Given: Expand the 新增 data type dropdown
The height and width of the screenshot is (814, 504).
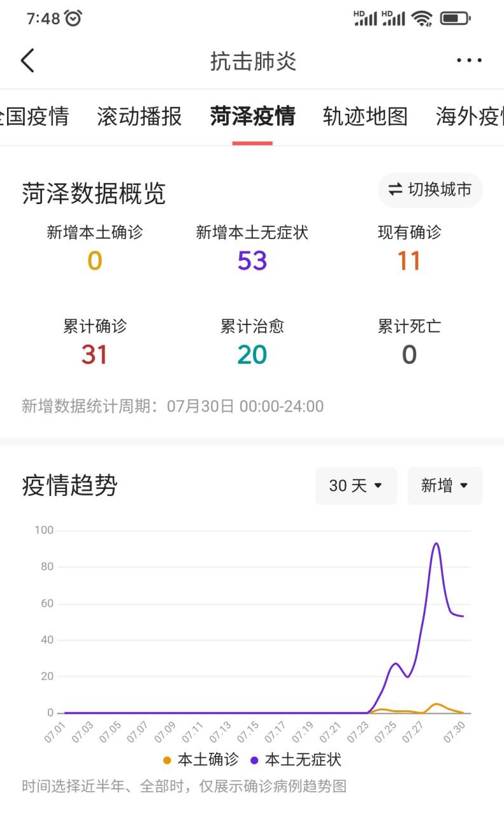Looking at the screenshot, I should (x=445, y=486).
